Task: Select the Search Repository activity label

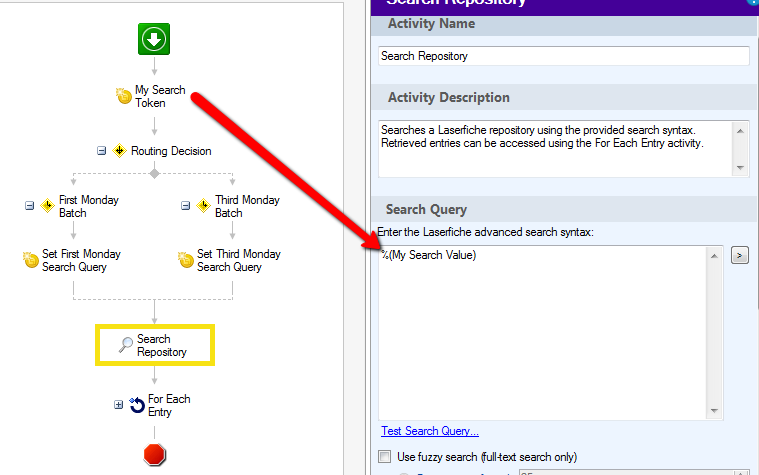Action: pos(162,345)
